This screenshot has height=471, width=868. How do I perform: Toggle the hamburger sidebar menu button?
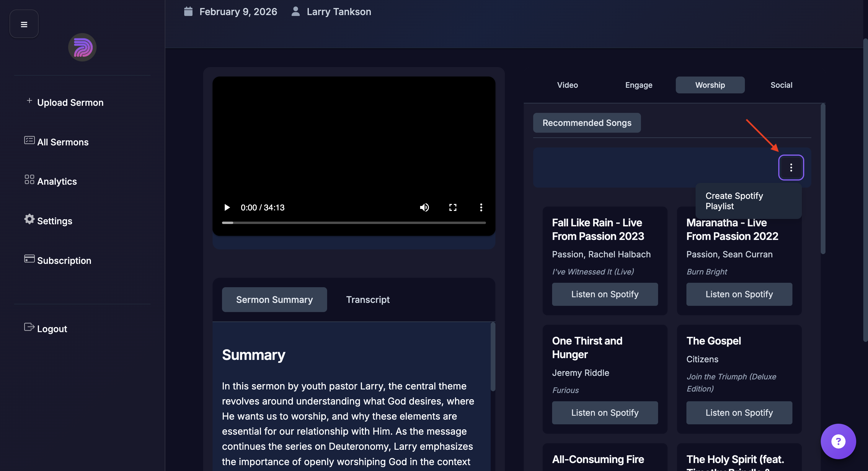point(24,24)
